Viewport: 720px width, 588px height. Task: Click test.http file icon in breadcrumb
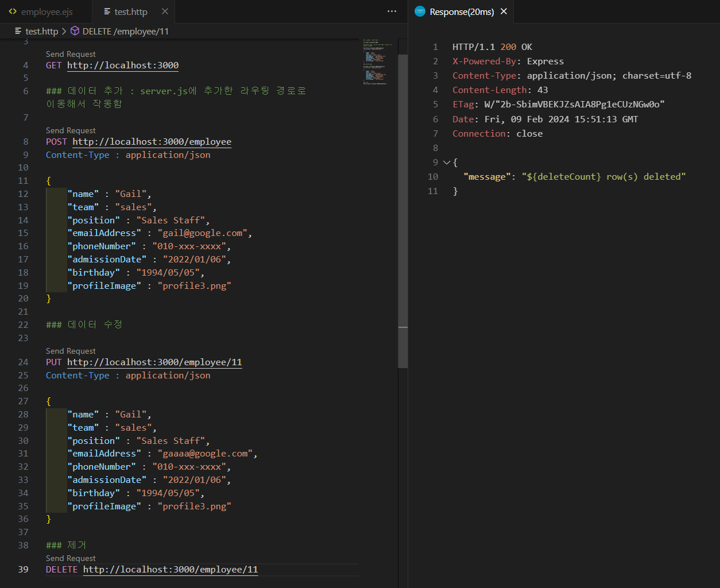18,31
